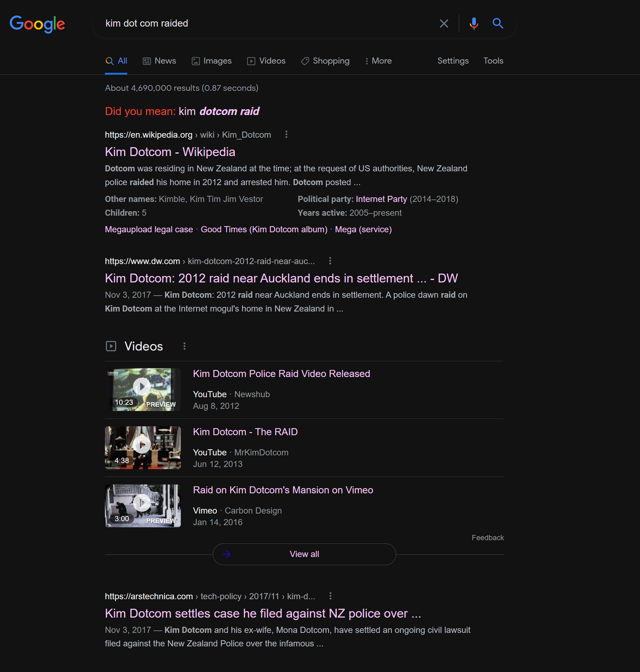Viewport: 640px width, 672px height.
Task: Send Feedback on video results
Action: (x=487, y=538)
